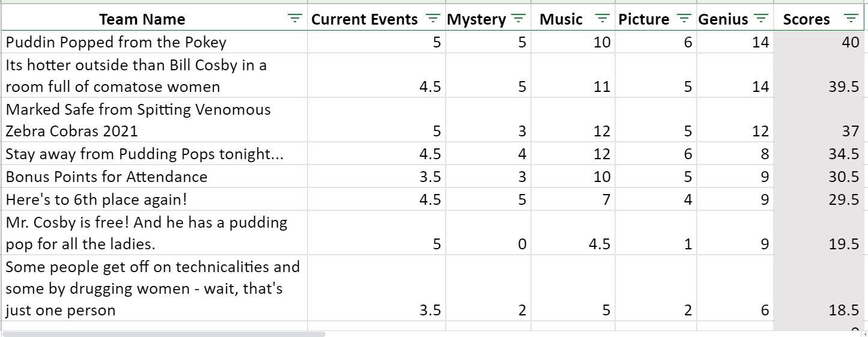Open the Current Events filter icon
This screenshot has width=868, height=337.
pos(432,19)
